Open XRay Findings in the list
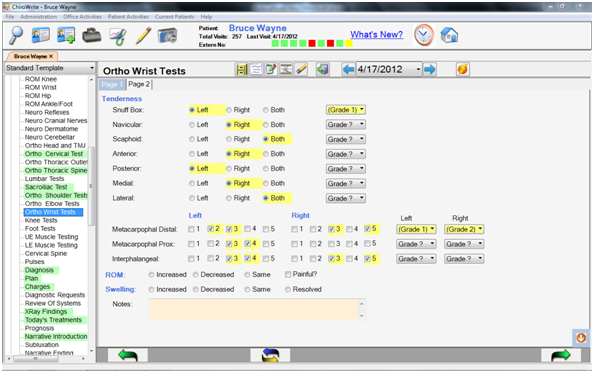 [x=46, y=312]
